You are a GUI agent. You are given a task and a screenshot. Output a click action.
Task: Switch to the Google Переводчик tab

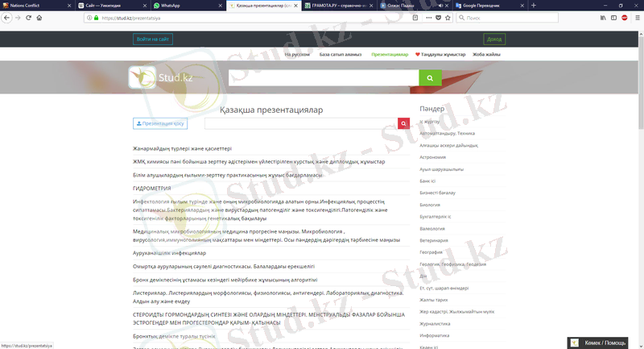[486, 6]
